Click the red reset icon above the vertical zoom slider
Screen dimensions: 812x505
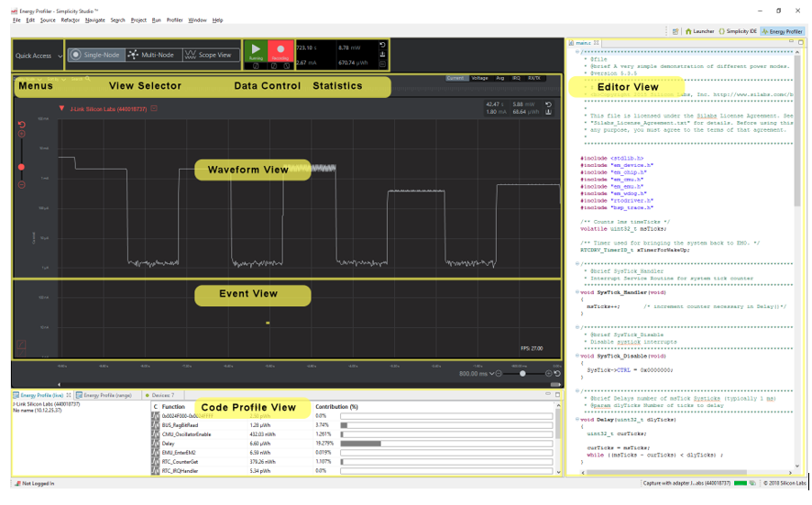(21, 125)
